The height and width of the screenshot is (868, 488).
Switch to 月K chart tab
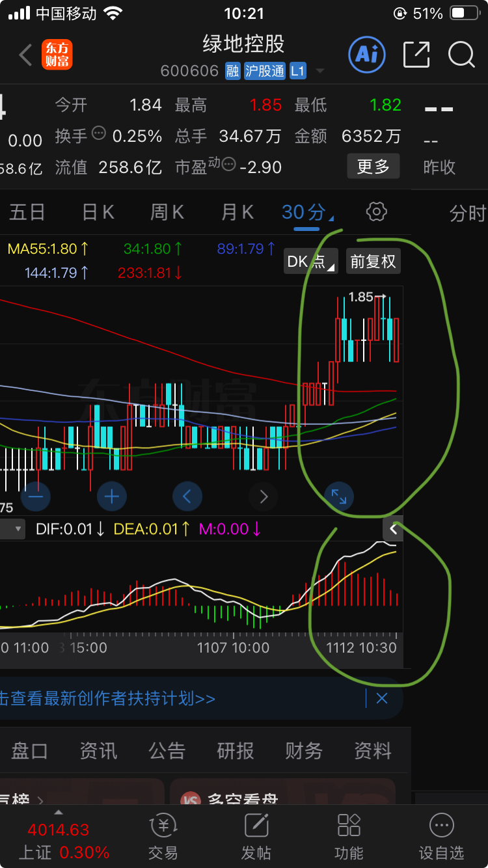coord(237,212)
